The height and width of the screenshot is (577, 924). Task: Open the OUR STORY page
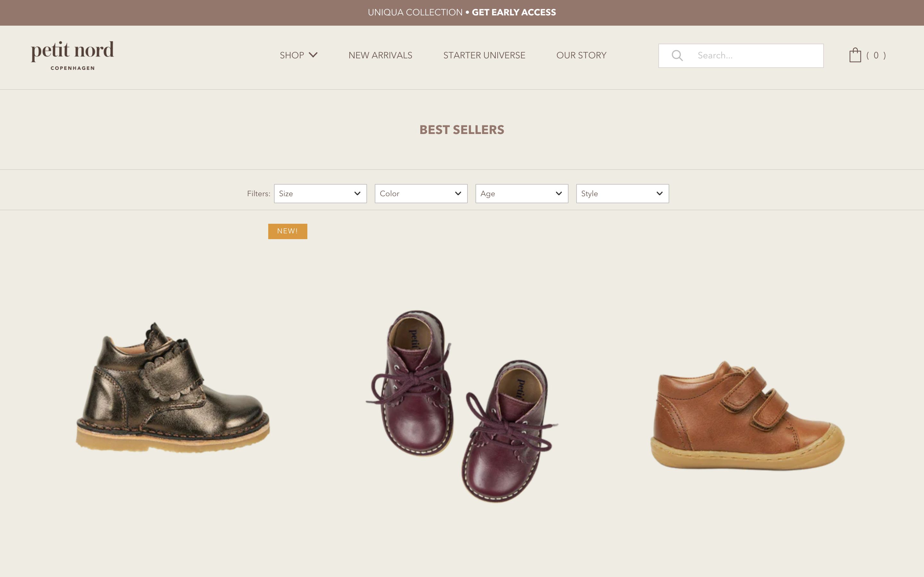[581, 55]
